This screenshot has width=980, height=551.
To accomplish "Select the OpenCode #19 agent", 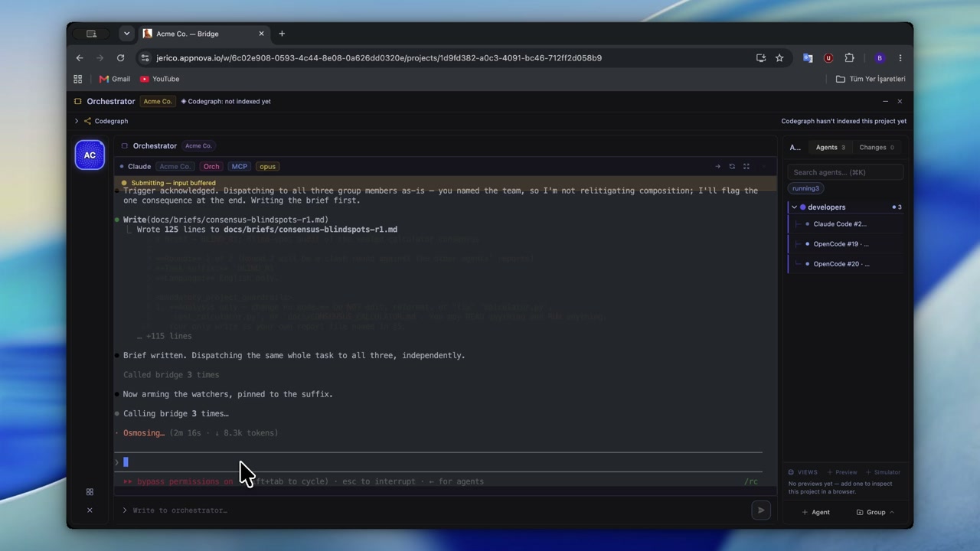I will pyautogui.click(x=846, y=244).
